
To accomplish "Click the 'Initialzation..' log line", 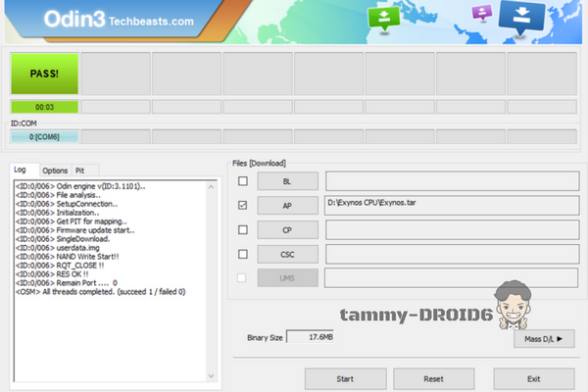I will coord(58,213).
